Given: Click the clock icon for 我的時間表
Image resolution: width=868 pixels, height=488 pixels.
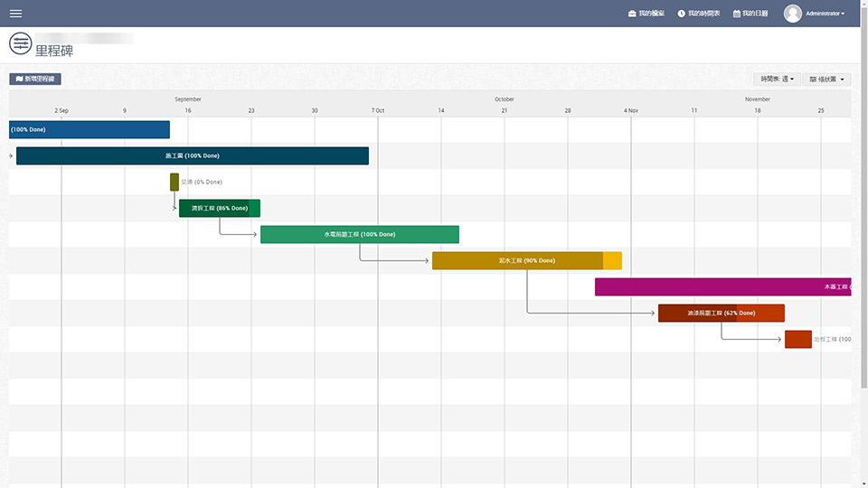Looking at the screenshot, I should tap(681, 14).
